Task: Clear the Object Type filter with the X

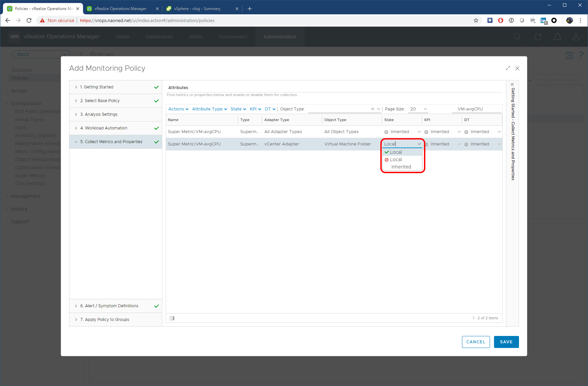Action: [x=372, y=109]
